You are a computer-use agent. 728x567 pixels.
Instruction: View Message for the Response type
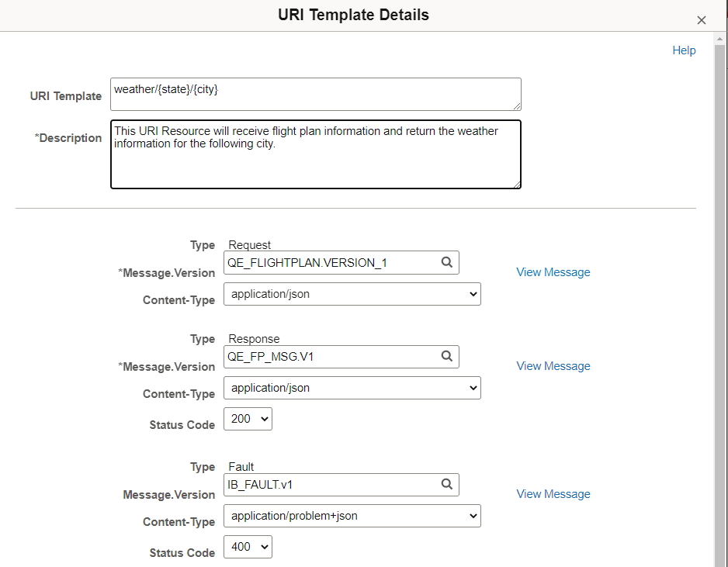coord(553,365)
